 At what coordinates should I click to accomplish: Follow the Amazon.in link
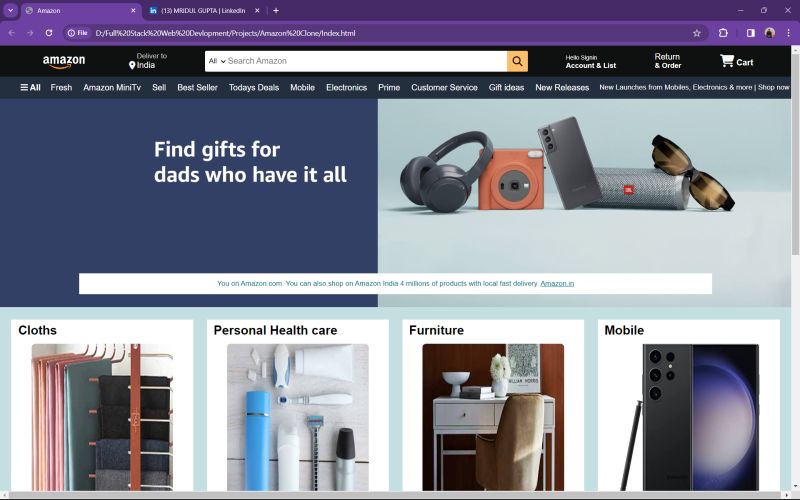[x=557, y=284]
